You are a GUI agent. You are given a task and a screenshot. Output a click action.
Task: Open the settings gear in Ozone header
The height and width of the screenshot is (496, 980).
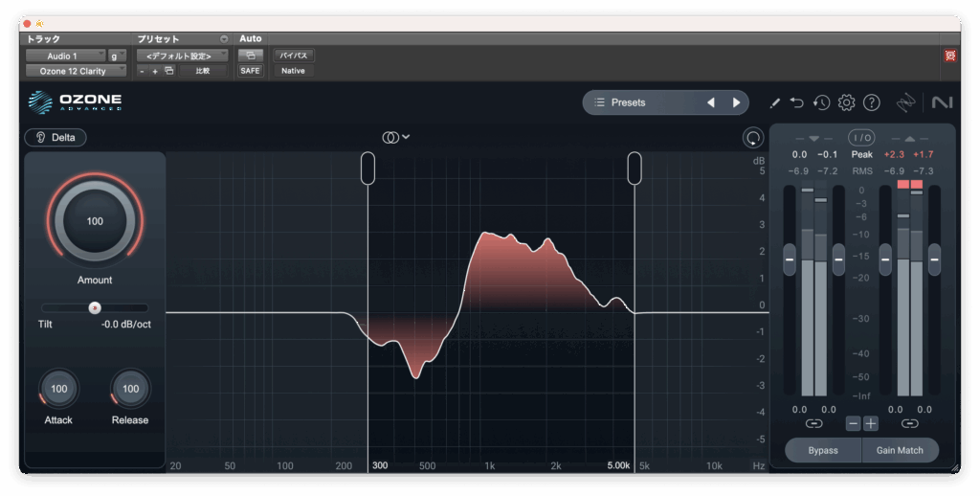pos(846,102)
